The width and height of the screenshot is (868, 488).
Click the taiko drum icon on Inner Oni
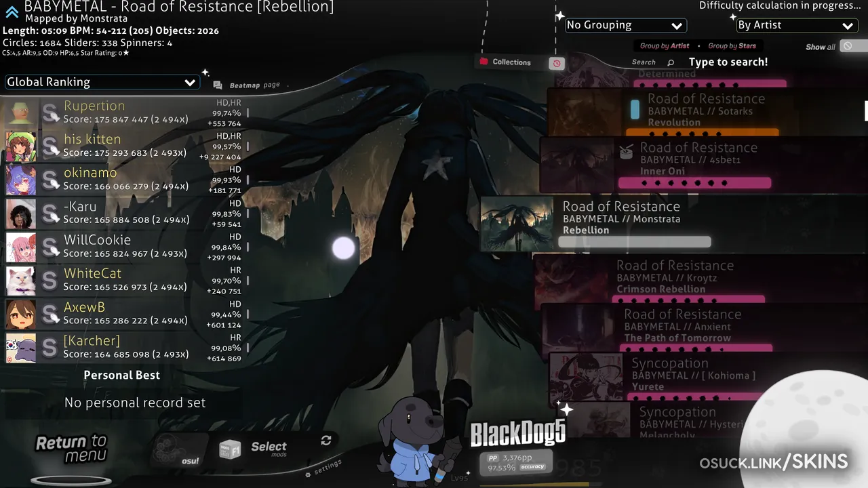(x=627, y=152)
